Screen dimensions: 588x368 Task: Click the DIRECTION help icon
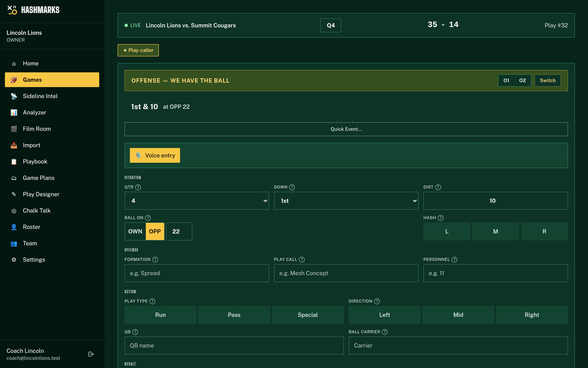[x=377, y=301]
